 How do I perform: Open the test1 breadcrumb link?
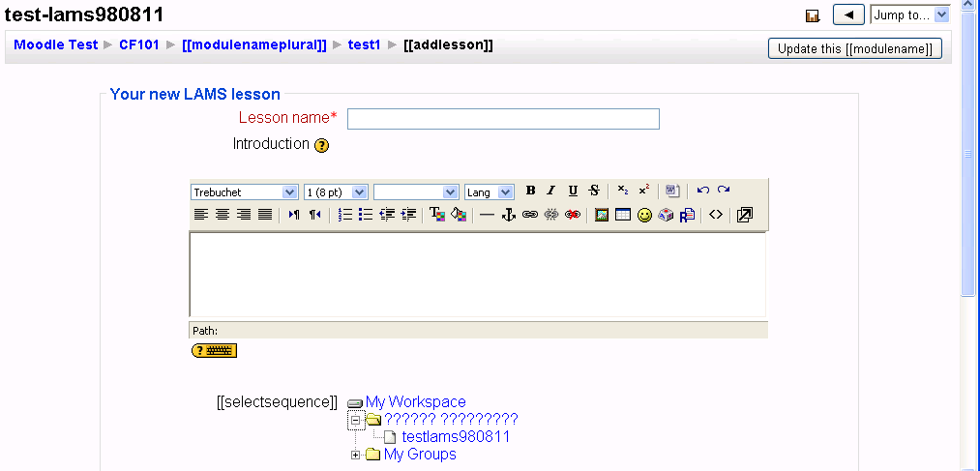point(364,44)
